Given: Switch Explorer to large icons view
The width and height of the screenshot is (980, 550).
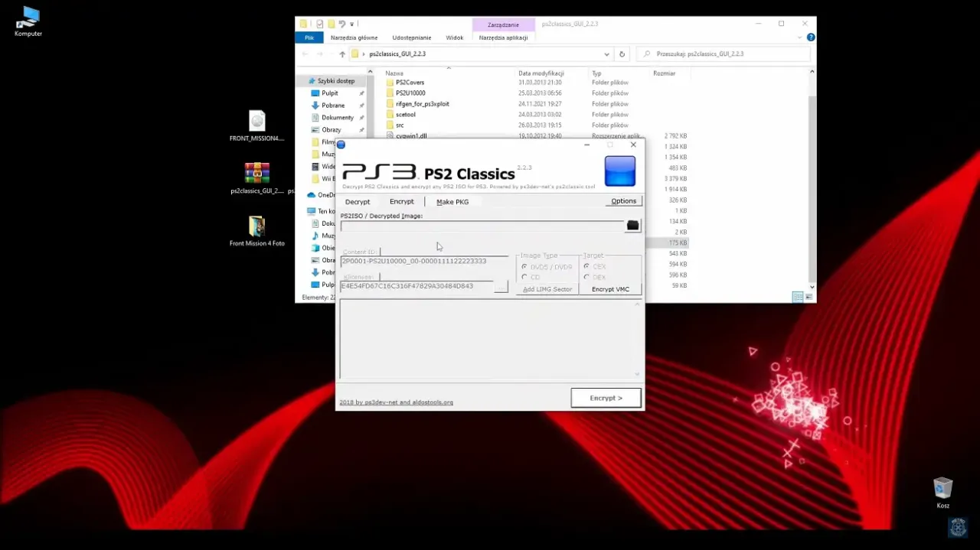Looking at the screenshot, I should 808,298.
